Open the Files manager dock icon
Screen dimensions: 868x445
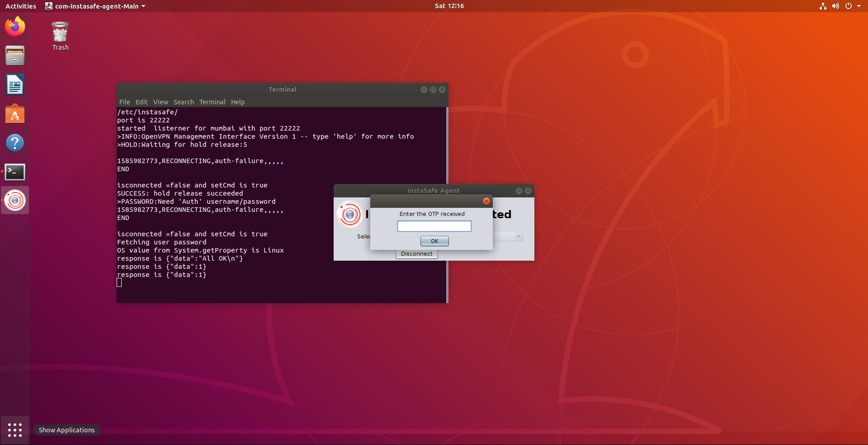[x=15, y=56]
